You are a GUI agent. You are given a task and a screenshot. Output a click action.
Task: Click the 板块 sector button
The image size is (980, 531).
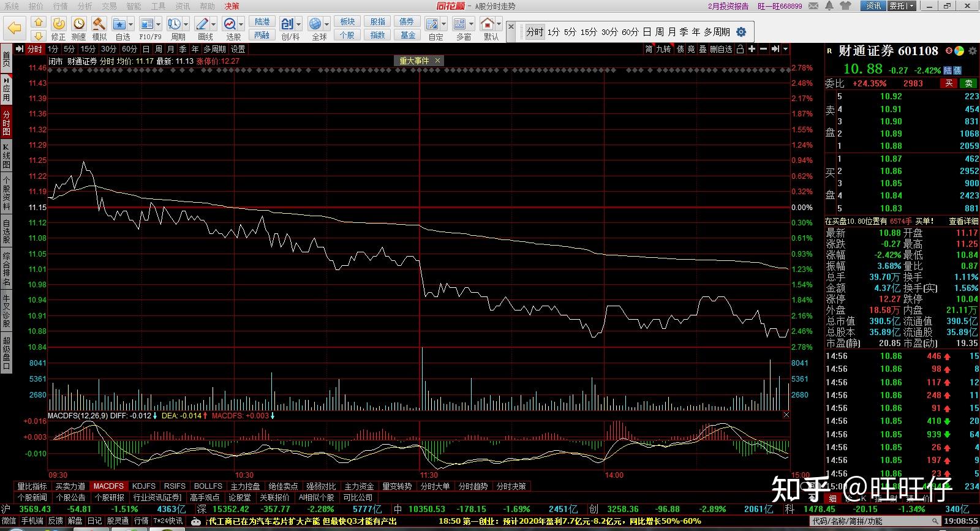347,21
